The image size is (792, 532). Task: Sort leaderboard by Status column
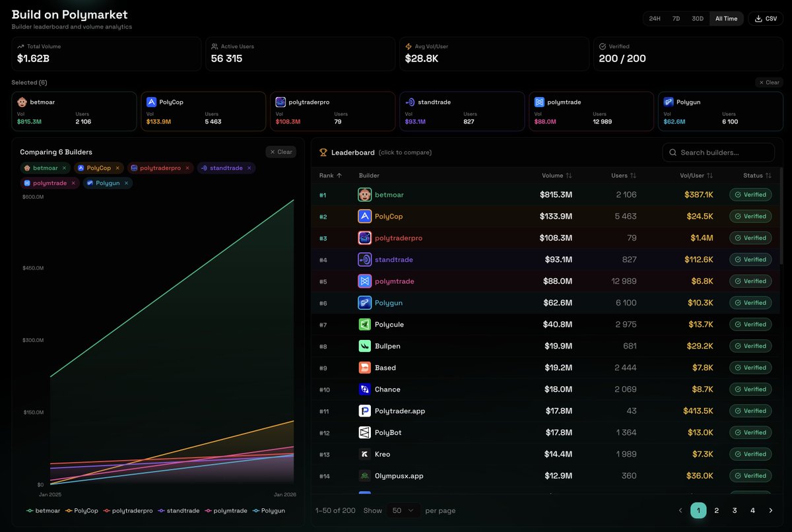tap(758, 176)
